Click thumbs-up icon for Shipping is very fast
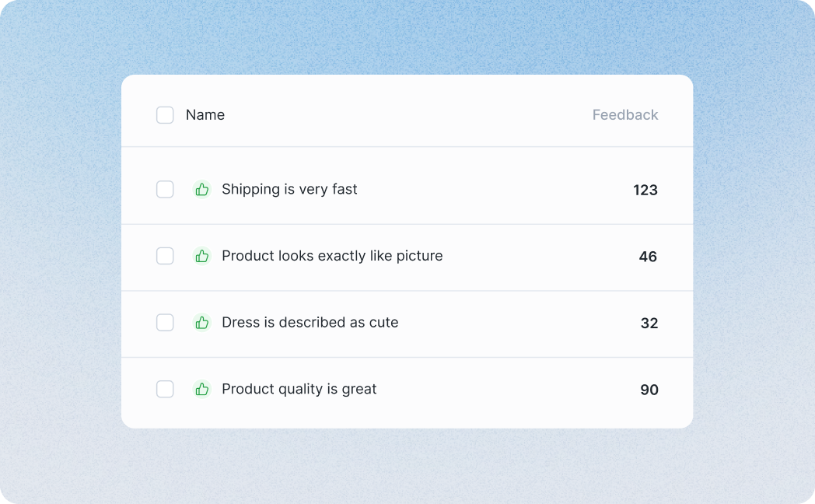Viewport: 815px width, 504px height. [201, 190]
